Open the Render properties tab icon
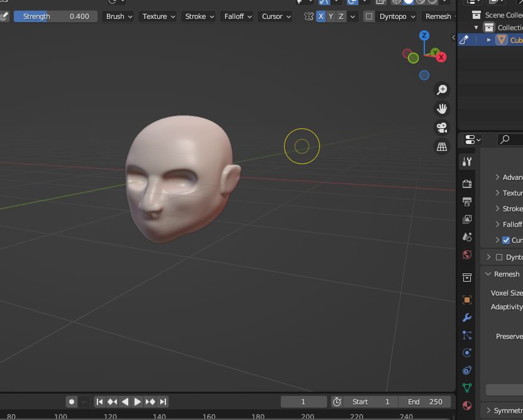523x420 pixels. pos(466,184)
